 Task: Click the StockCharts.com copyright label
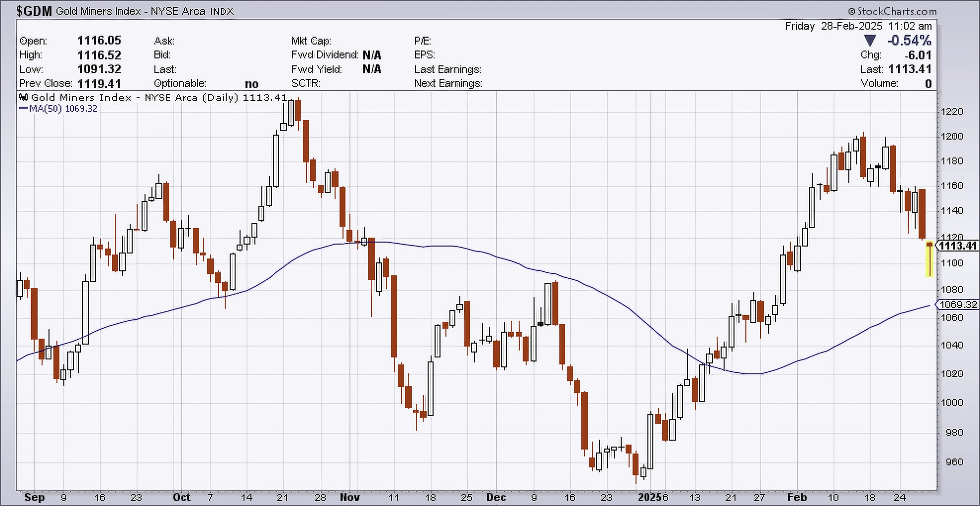point(892,11)
